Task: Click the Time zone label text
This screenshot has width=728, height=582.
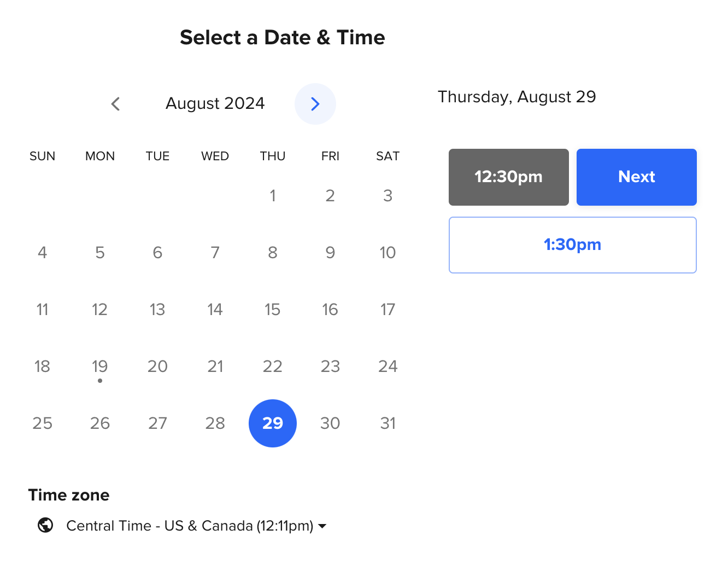Action: (x=69, y=495)
